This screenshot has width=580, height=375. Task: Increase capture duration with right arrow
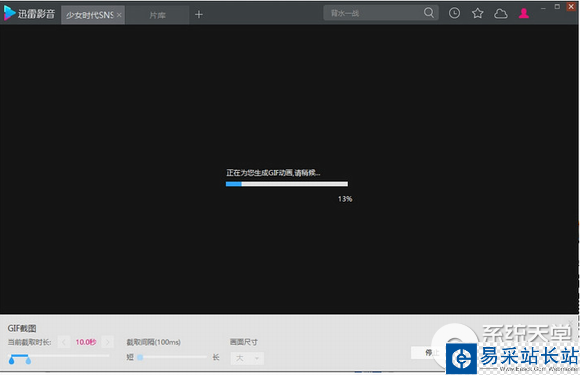tap(108, 342)
